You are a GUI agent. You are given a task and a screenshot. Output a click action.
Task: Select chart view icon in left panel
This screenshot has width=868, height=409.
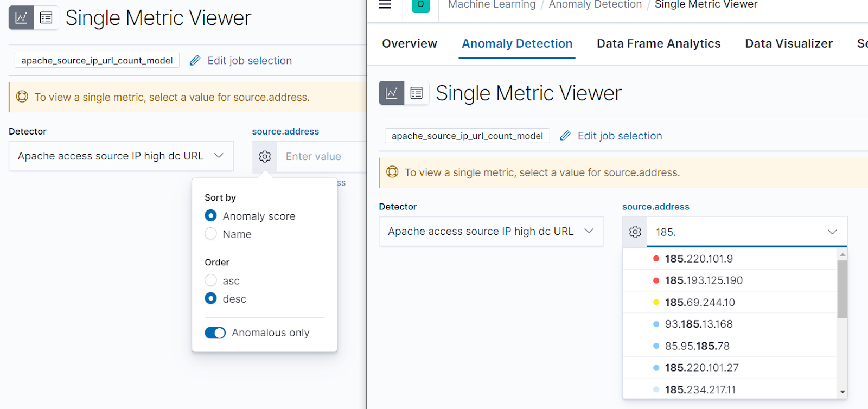tap(21, 18)
